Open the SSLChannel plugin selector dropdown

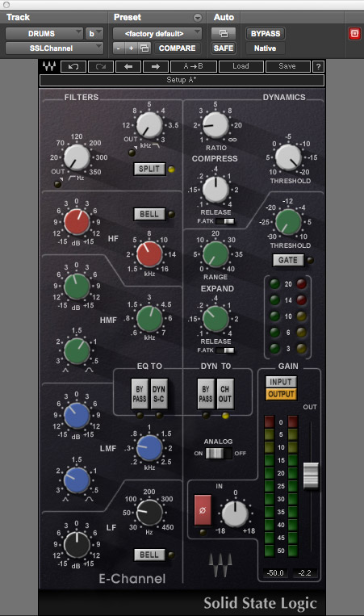click(54, 48)
